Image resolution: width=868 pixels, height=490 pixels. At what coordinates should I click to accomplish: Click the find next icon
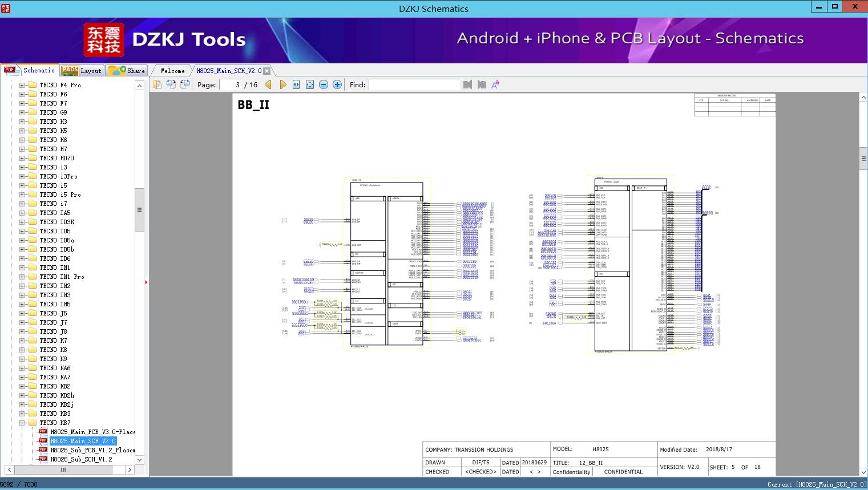tap(482, 84)
